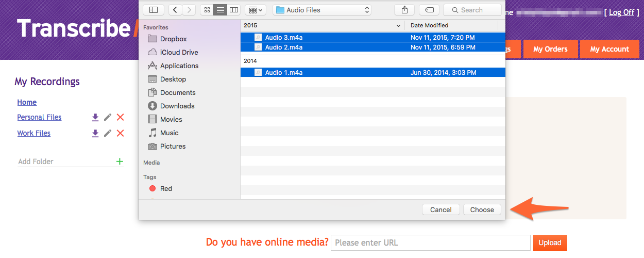The image size is (644, 258).
Task: Go to the My Account tab
Action: (609, 49)
